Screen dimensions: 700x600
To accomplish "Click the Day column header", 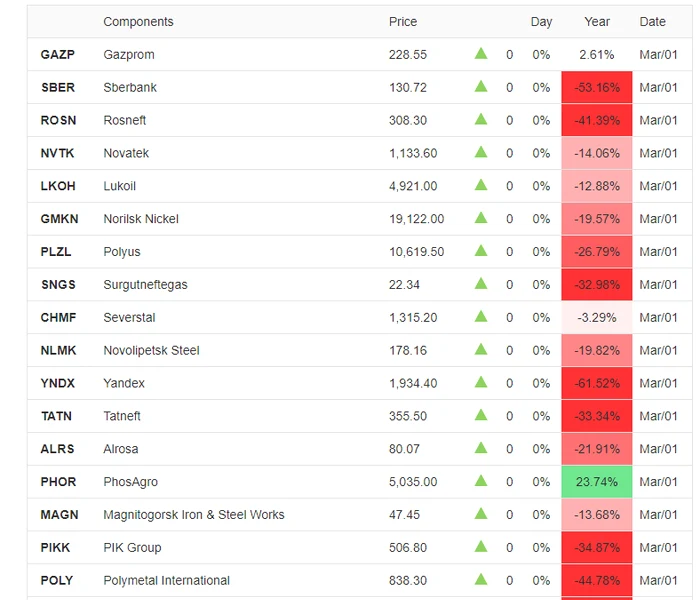I will [541, 22].
